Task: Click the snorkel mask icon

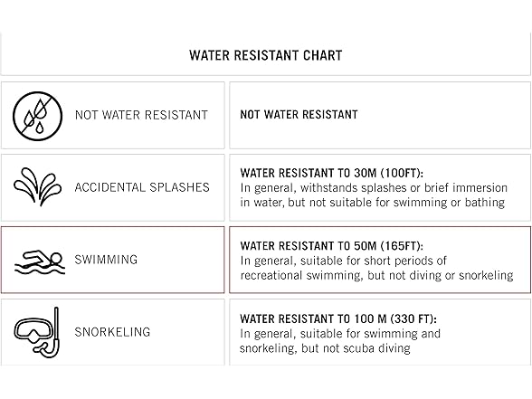Action: point(36,333)
